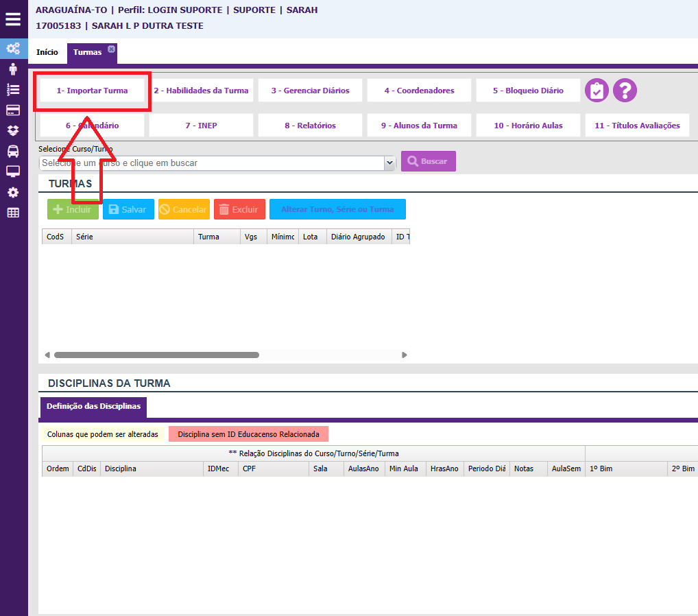This screenshot has width=698, height=616.
Task: Select the Definição das Disciplinas tab
Action: point(93,407)
